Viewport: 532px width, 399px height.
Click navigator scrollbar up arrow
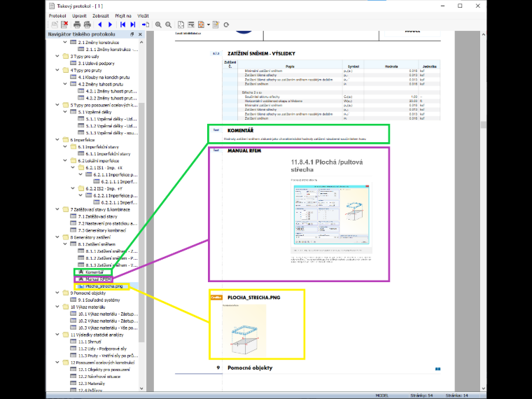tap(141, 43)
